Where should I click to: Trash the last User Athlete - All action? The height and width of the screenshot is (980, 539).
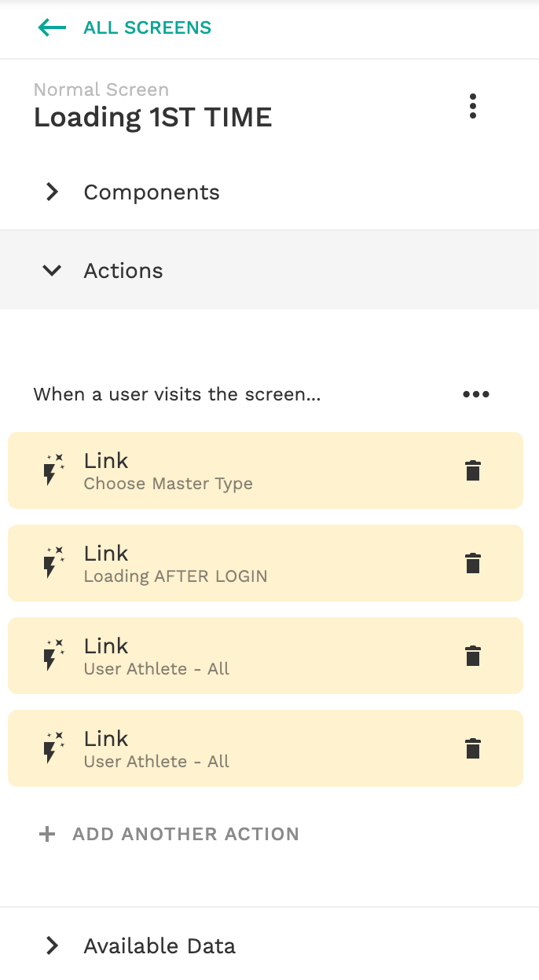(x=472, y=748)
